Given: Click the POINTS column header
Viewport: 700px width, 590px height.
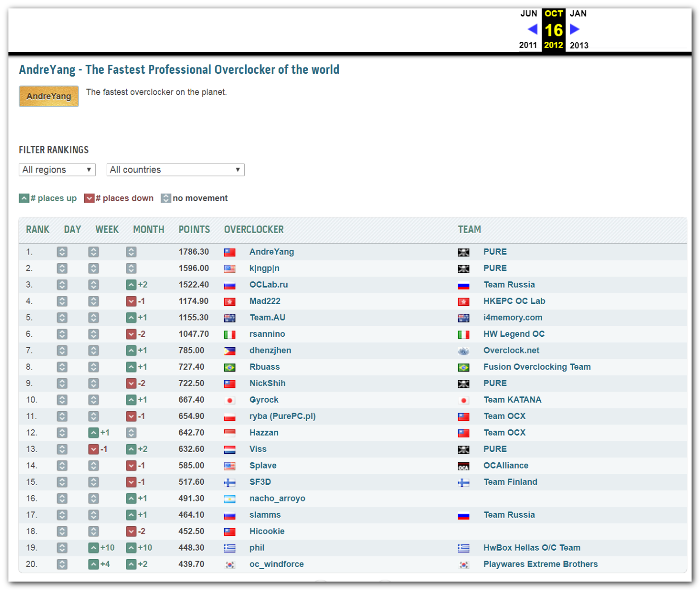Looking at the screenshot, I should 194,230.
